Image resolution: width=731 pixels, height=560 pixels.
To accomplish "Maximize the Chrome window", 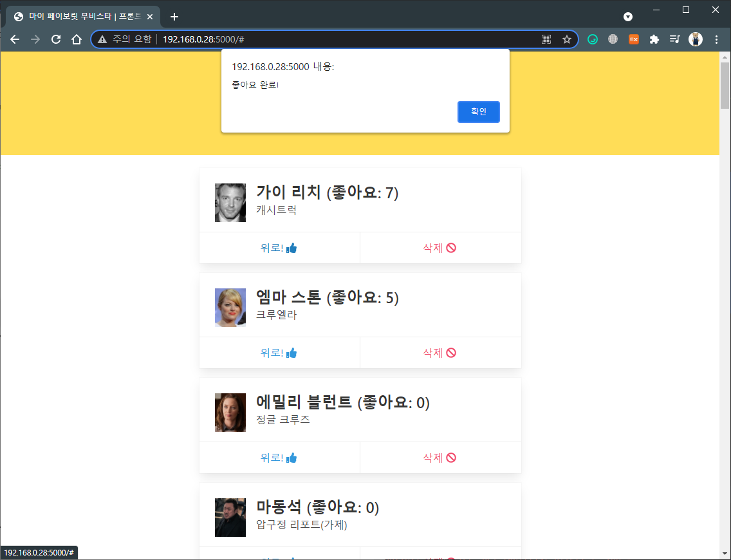I will click(686, 10).
